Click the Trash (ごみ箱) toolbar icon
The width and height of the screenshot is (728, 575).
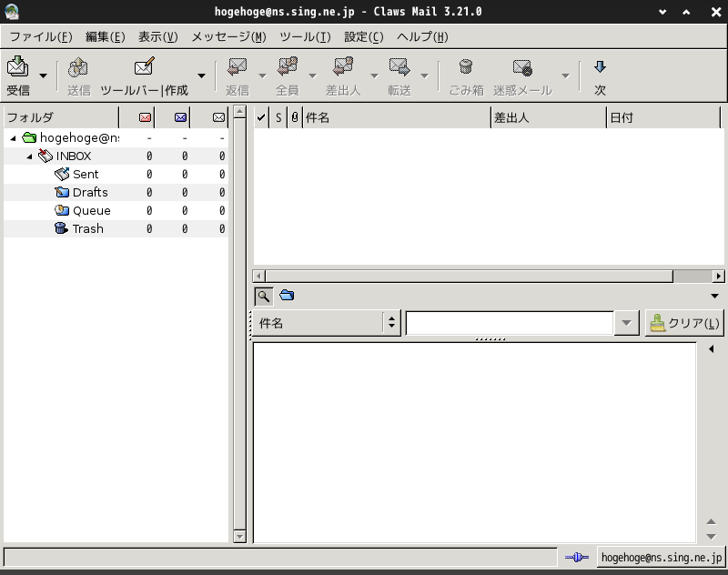(x=466, y=67)
